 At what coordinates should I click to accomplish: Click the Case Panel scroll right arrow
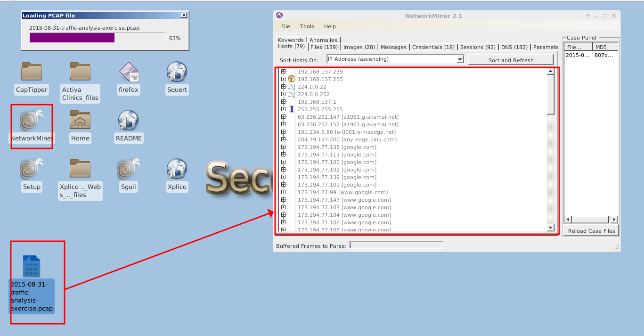[x=613, y=219]
